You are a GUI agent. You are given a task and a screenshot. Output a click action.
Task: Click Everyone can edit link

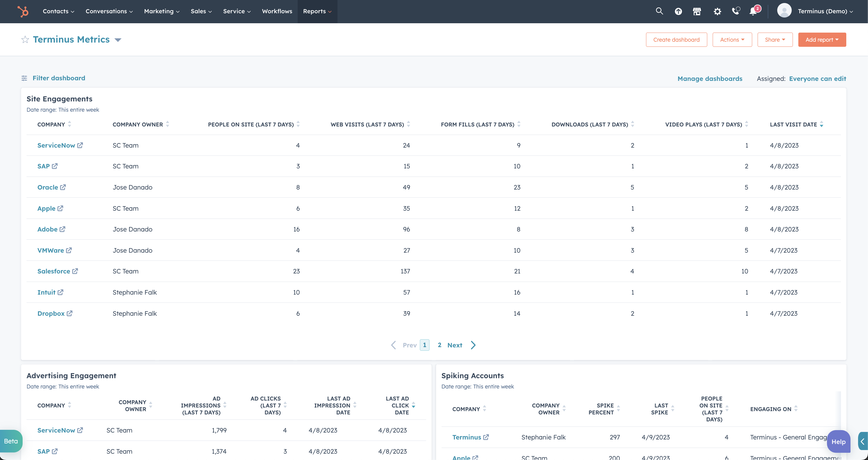(x=817, y=78)
